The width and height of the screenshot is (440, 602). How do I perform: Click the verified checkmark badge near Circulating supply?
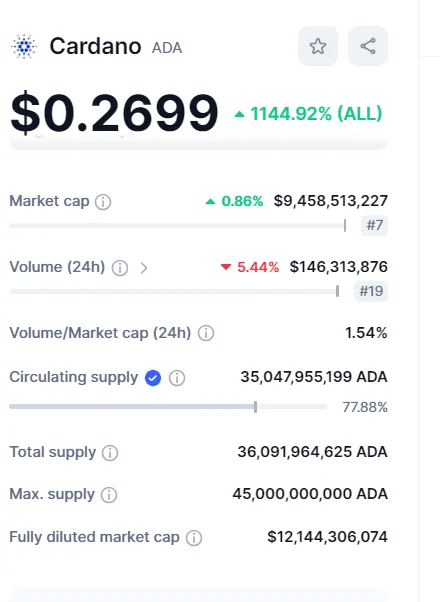[153, 378]
